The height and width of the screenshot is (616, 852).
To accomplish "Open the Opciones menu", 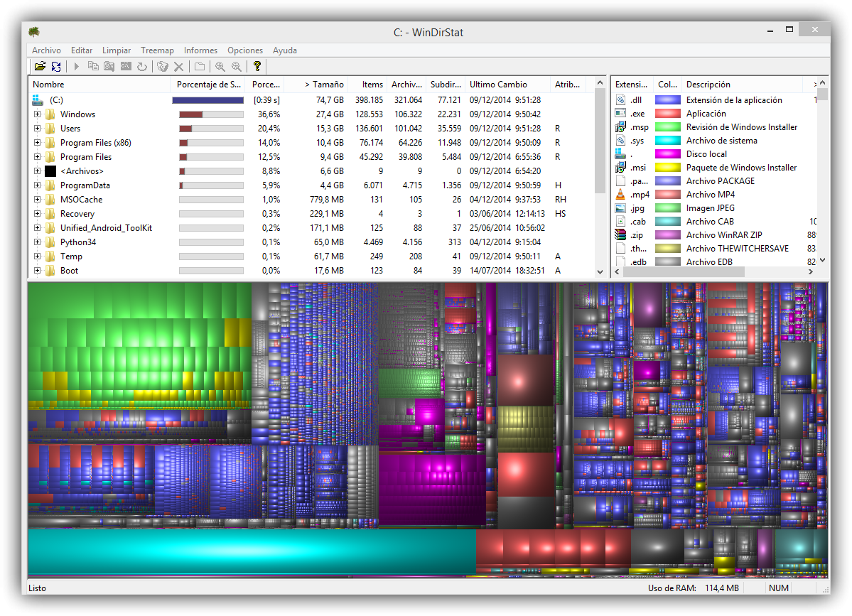I will pos(244,50).
